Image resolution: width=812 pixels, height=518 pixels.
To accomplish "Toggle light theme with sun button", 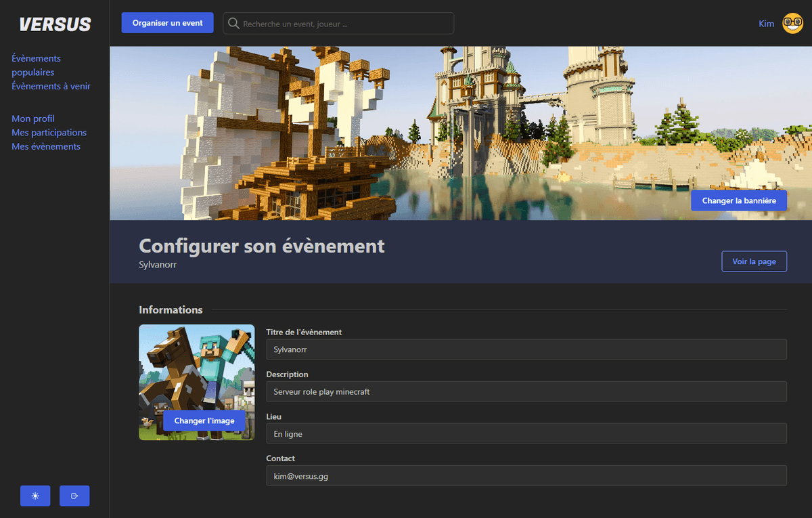I will (35, 496).
